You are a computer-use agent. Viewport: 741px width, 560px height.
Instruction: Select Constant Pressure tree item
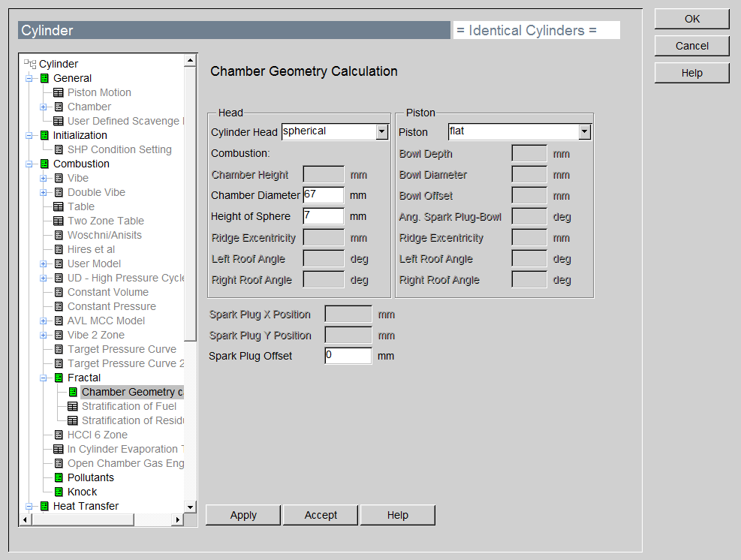(112, 306)
